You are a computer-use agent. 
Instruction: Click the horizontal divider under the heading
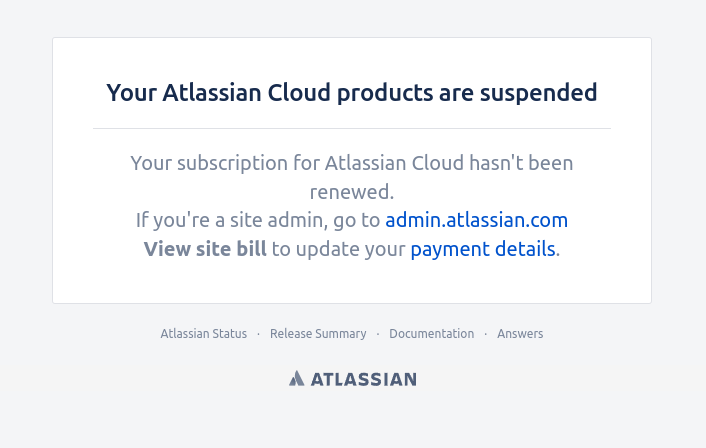click(x=352, y=128)
